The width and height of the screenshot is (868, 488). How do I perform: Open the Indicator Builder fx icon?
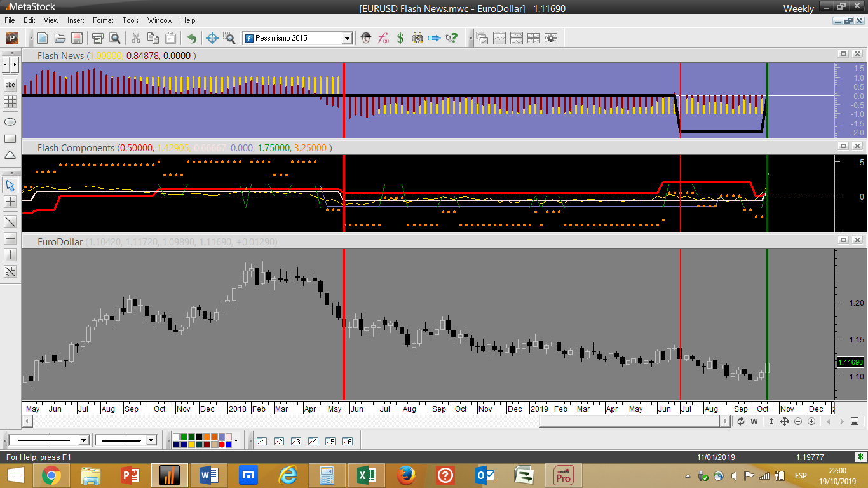[x=383, y=38]
